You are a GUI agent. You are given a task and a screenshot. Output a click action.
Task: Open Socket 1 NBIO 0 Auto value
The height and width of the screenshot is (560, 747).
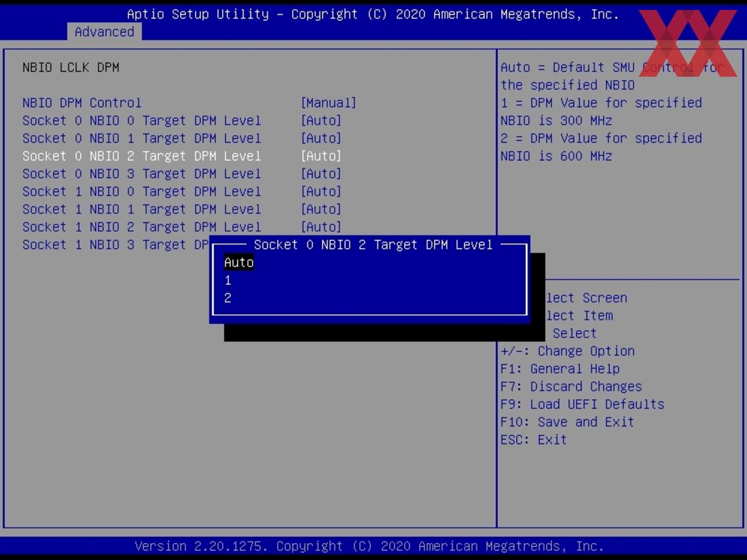pyautogui.click(x=321, y=192)
